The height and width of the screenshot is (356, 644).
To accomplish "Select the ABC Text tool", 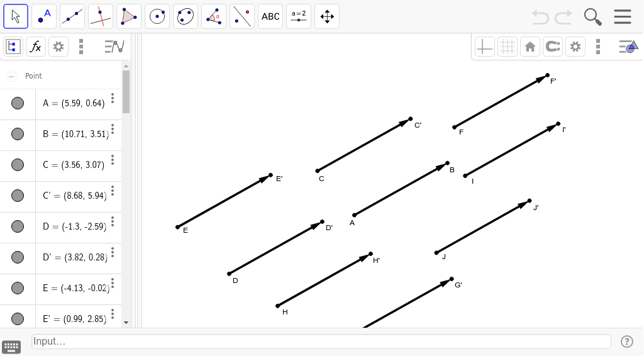I will point(270,16).
